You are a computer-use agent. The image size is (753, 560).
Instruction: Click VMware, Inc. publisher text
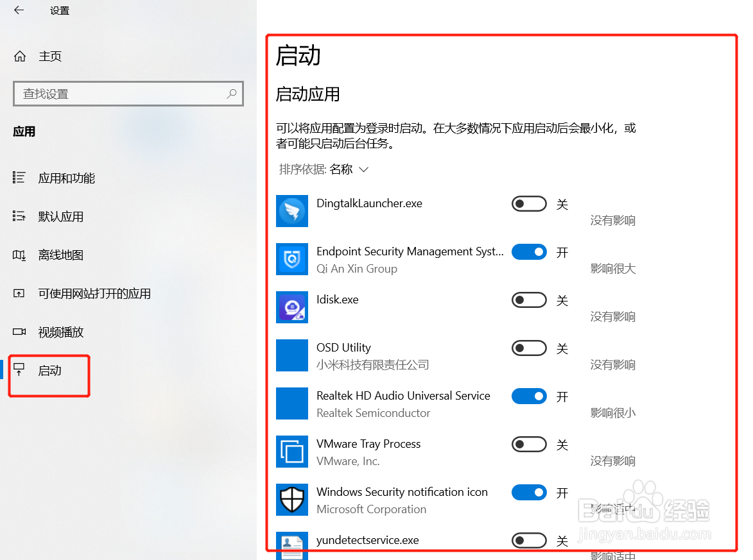pyautogui.click(x=348, y=461)
